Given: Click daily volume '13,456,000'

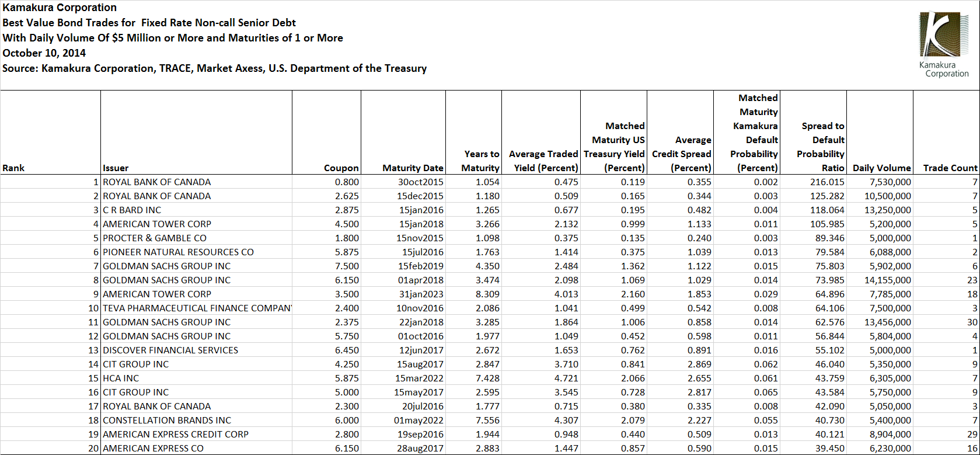Looking at the screenshot, I should tap(888, 322).
